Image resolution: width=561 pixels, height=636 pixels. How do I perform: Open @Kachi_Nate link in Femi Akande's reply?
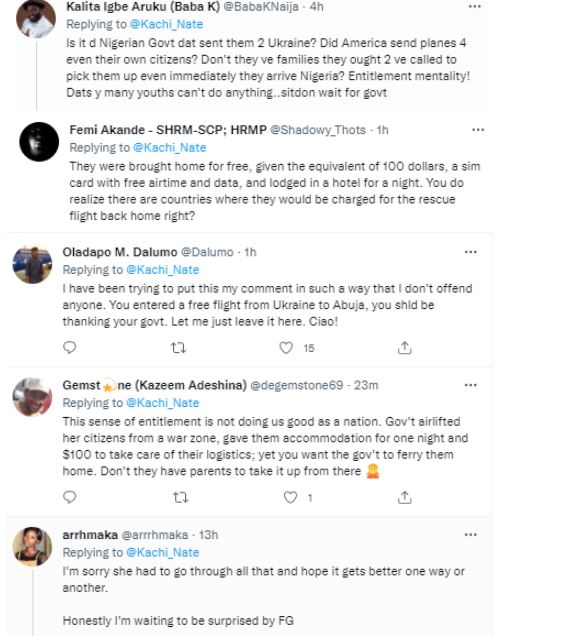coord(170,148)
